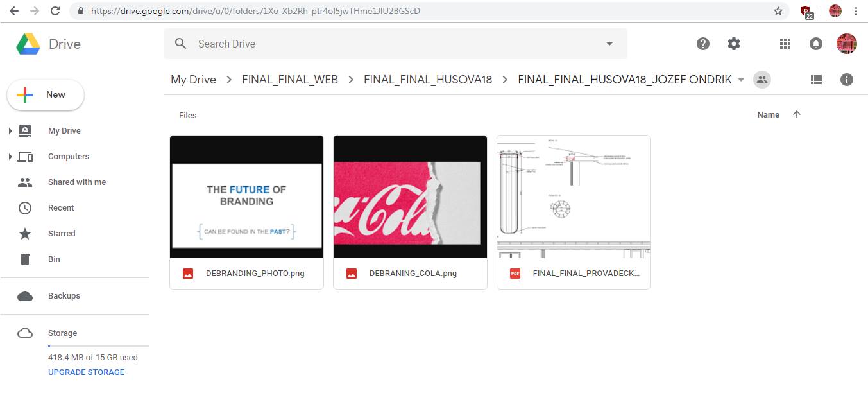This screenshot has height=411, width=868.
Task: Open My Drive in the sidebar
Action: click(x=64, y=131)
